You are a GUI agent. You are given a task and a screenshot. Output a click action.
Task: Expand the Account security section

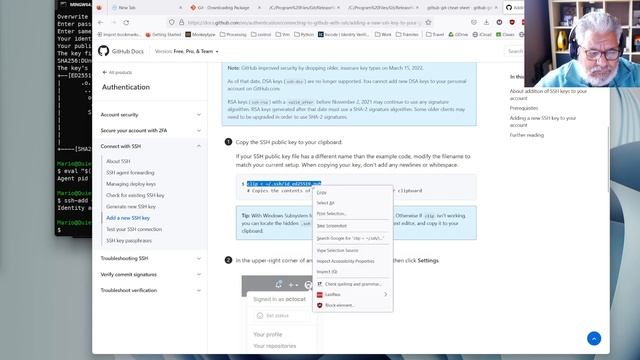point(151,115)
